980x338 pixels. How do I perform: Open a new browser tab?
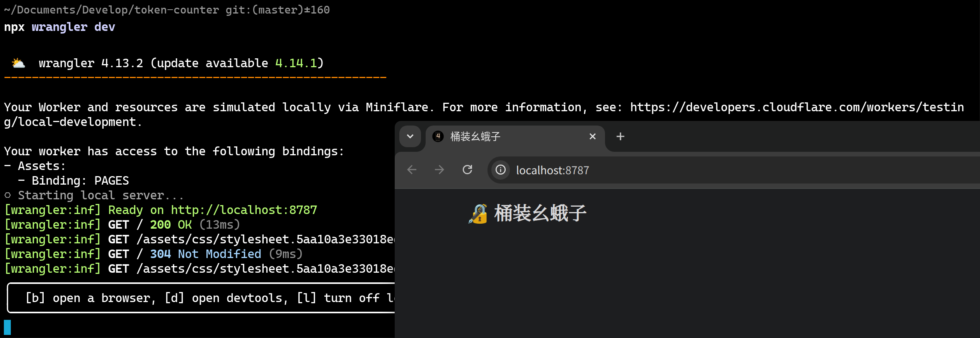[620, 136]
